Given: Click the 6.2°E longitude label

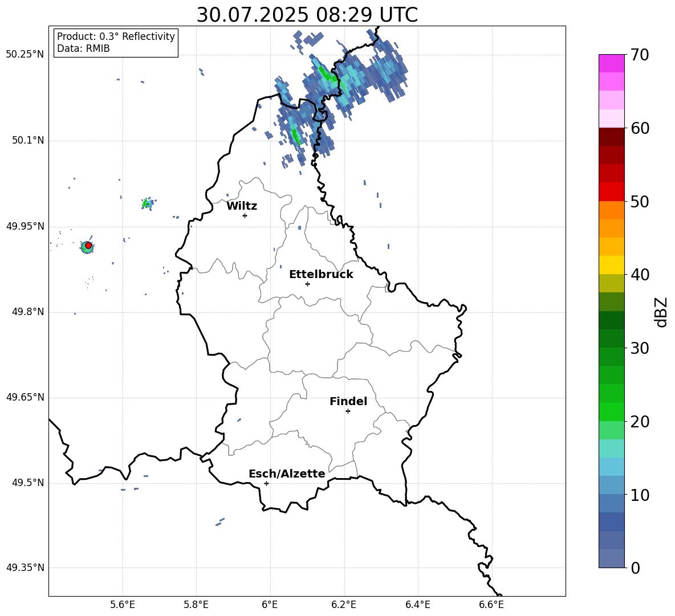Looking at the screenshot, I should click(x=344, y=605).
